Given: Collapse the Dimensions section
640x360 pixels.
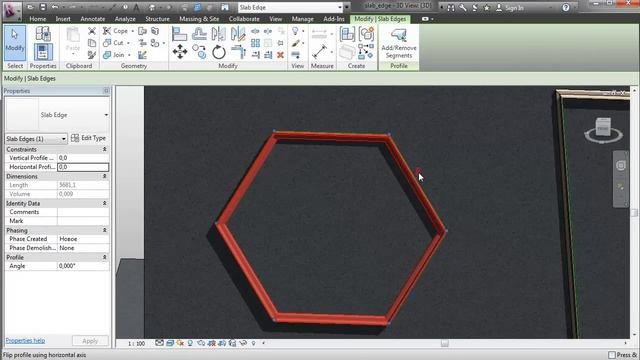Looking at the screenshot, I should (x=104, y=176).
